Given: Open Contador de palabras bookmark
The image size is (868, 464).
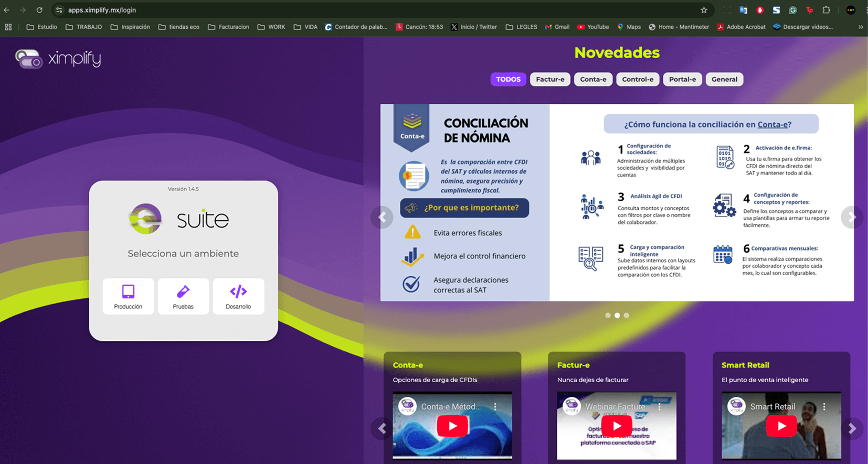Looking at the screenshot, I should (356, 27).
